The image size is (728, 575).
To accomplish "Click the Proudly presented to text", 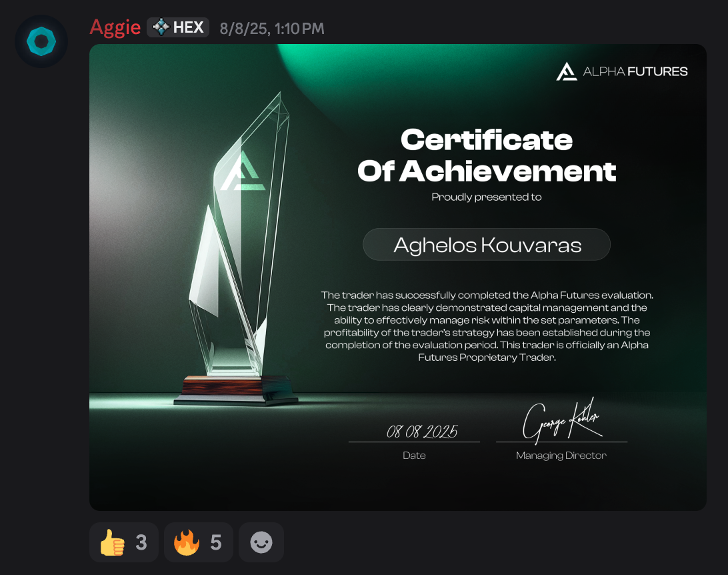I will pyautogui.click(x=487, y=197).
